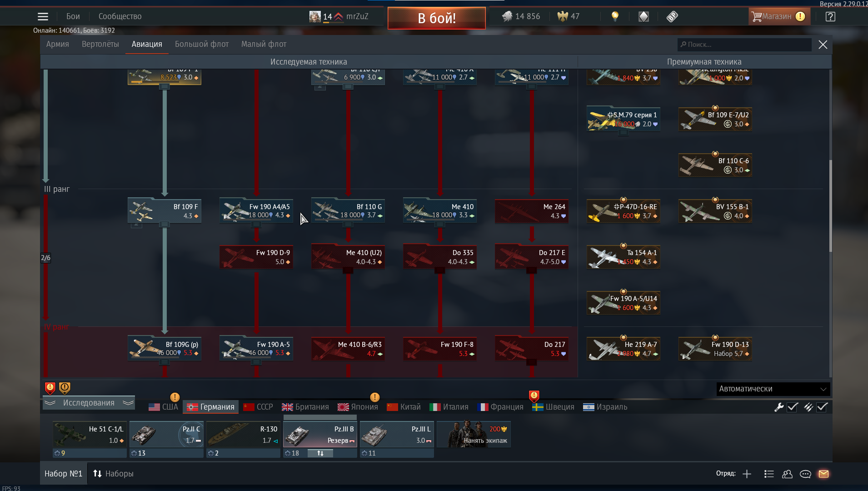Switch to the Вертолёты tab

pyautogui.click(x=100, y=44)
